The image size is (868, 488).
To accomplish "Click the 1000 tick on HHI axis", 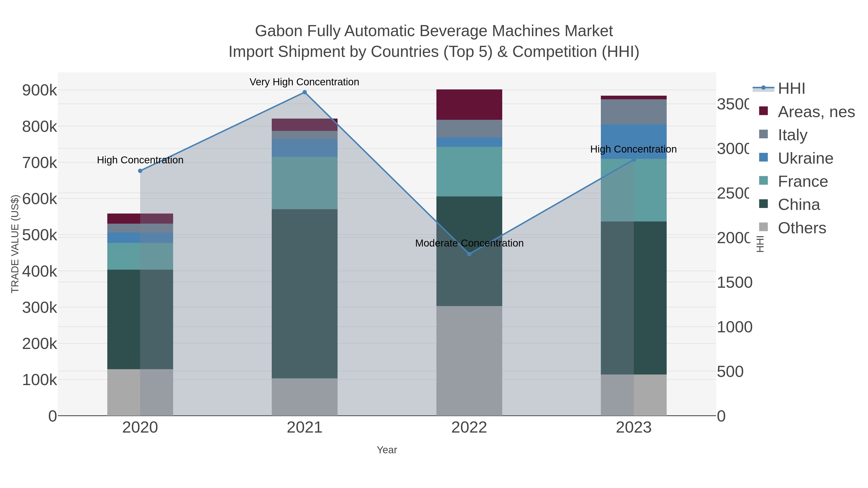I will click(x=735, y=327).
